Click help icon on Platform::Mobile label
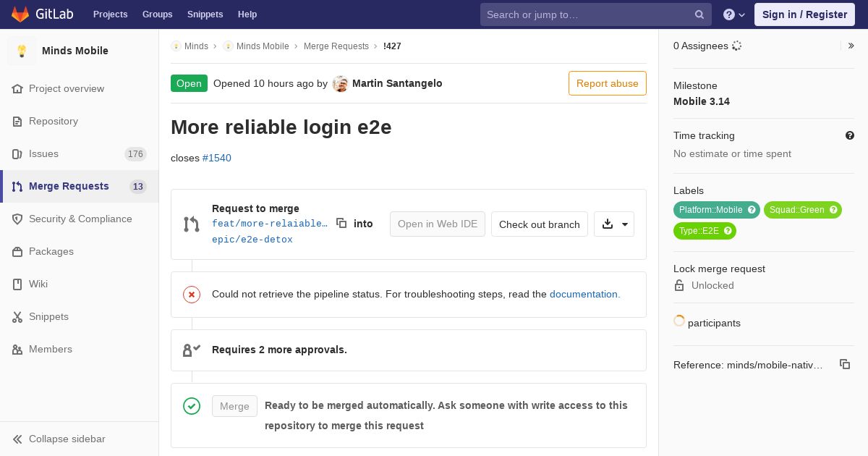This screenshot has height=456, width=868. [x=752, y=210]
